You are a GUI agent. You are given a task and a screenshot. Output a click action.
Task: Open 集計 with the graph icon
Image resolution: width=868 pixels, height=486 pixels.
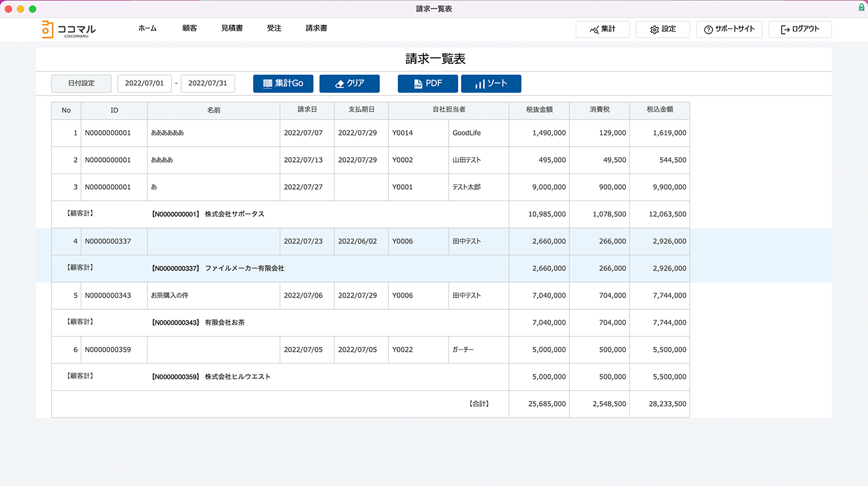point(603,30)
